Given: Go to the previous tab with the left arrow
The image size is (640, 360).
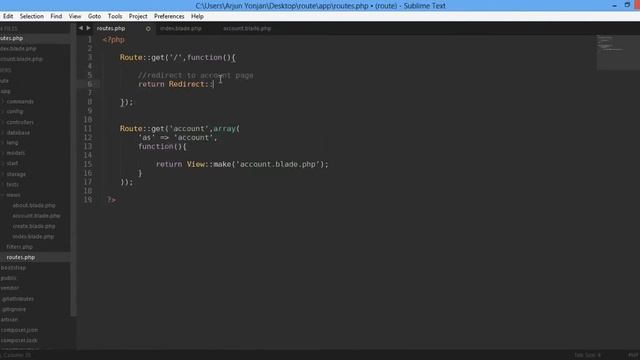Looking at the screenshot, I should click(80, 28).
